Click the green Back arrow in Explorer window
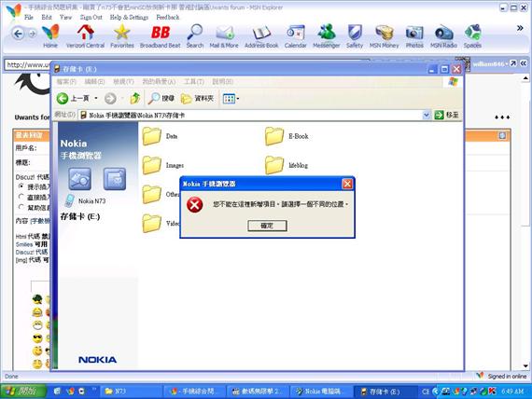The height and width of the screenshot is (399, 532). (x=63, y=99)
